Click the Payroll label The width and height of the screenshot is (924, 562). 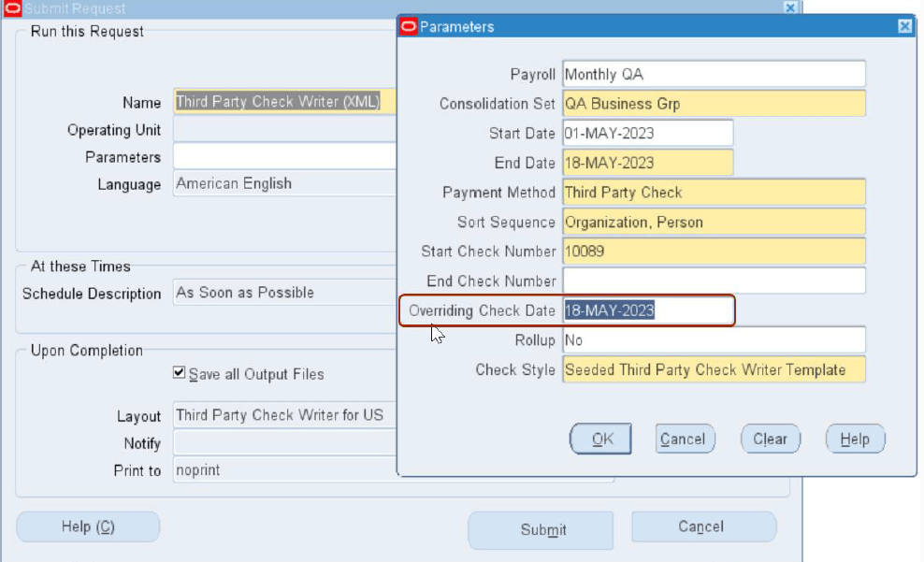click(x=533, y=74)
